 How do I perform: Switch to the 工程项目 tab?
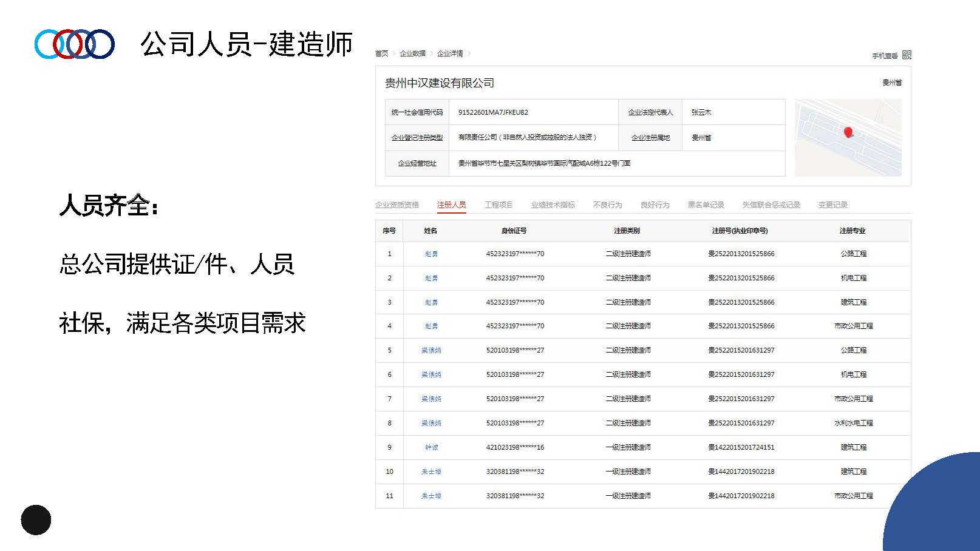499,205
